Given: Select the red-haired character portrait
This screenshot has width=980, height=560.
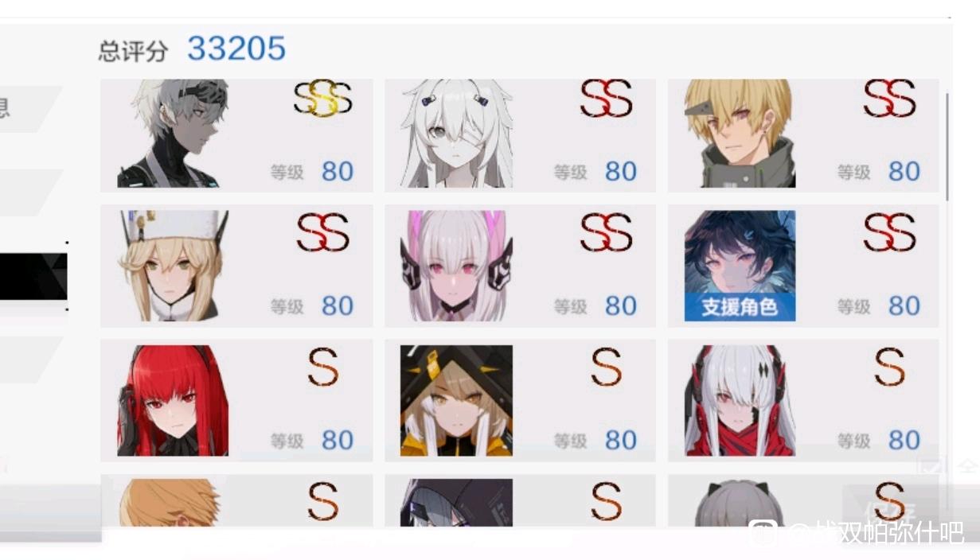Looking at the screenshot, I should (x=173, y=400).
